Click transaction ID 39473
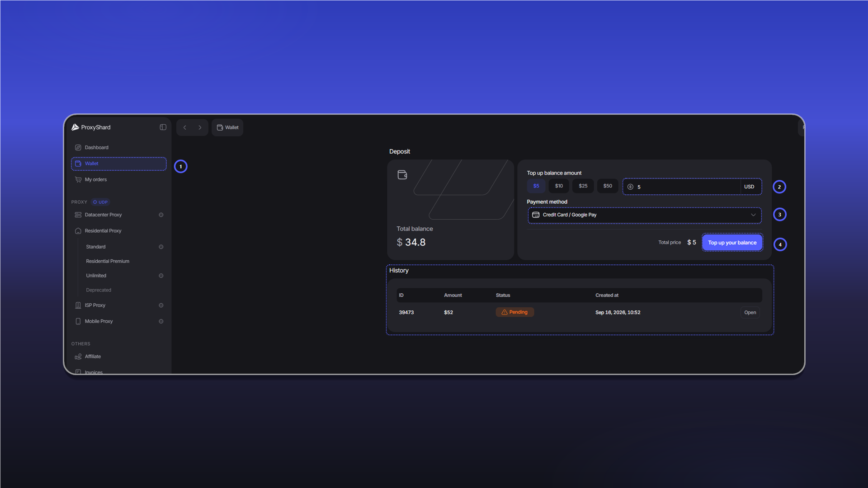868x488 pixels. 406,313
